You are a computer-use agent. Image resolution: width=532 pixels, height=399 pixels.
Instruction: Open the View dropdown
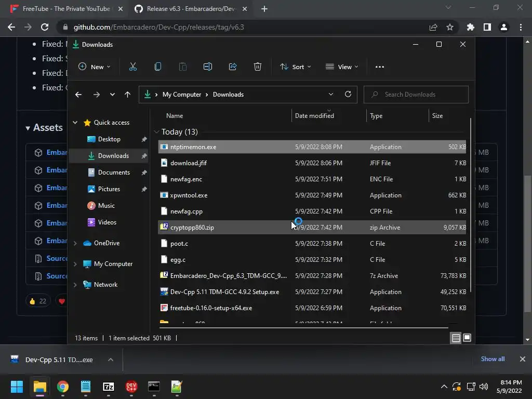(x=342, y=67)
